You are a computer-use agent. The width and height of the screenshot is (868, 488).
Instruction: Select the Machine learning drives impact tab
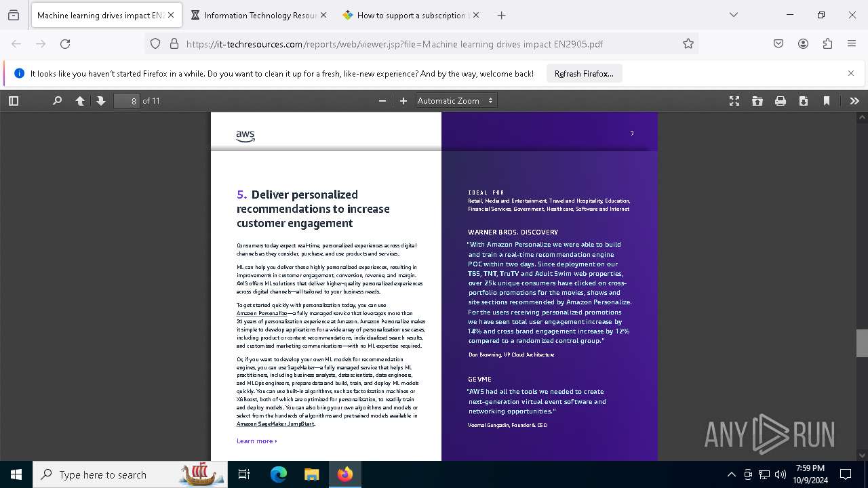(x=106, y=15)
